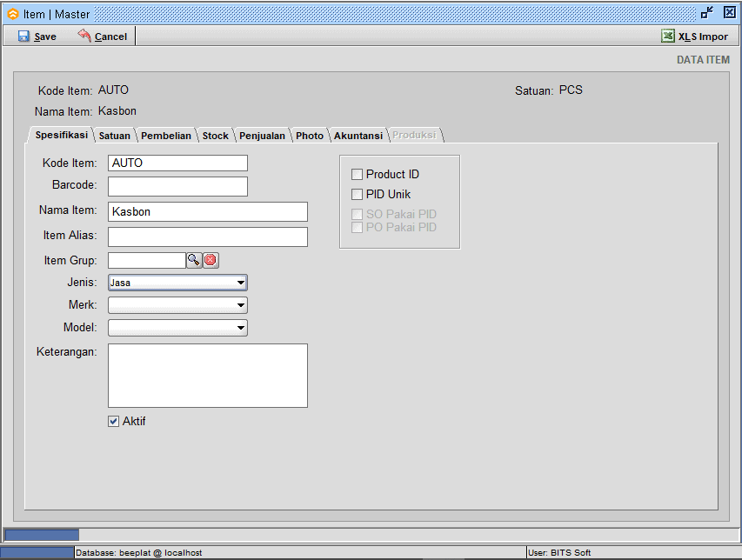Expand the Jenis dropdown
Image resolution: width=742 pixels, height=560 pixels.
pos(240,283)
